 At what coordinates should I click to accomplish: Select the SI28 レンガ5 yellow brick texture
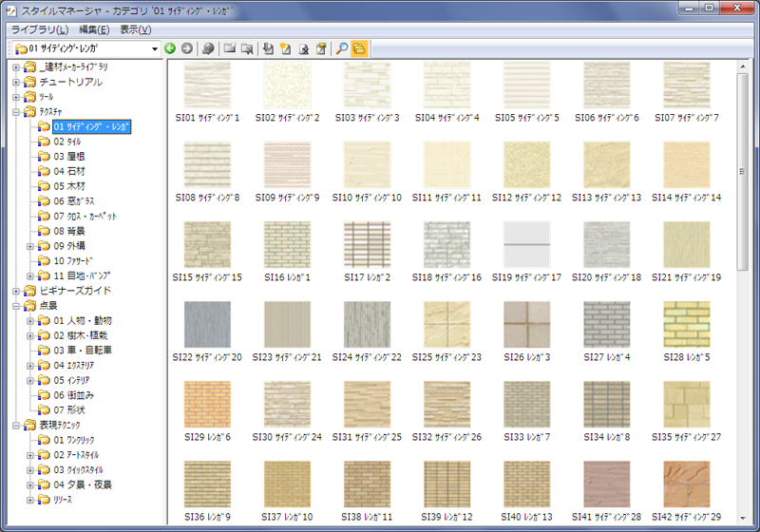click(687, 325)
